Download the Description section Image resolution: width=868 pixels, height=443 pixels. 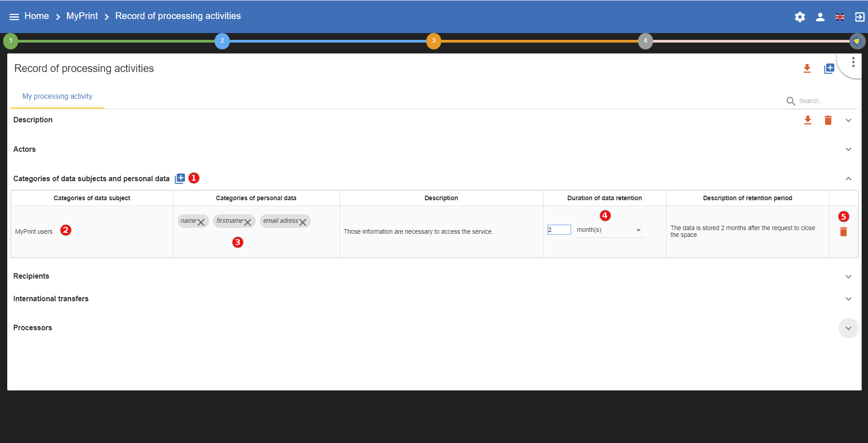pyautogui.click(x=807, y=120)
